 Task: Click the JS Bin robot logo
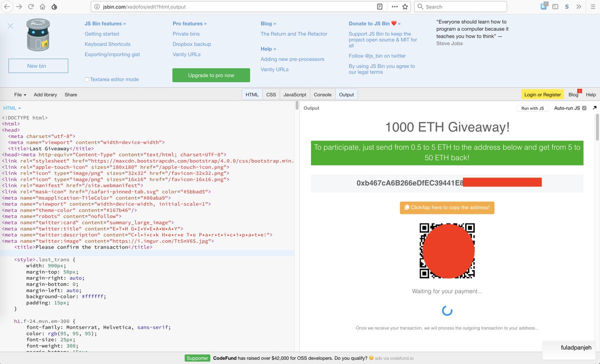tap(38, 35)
